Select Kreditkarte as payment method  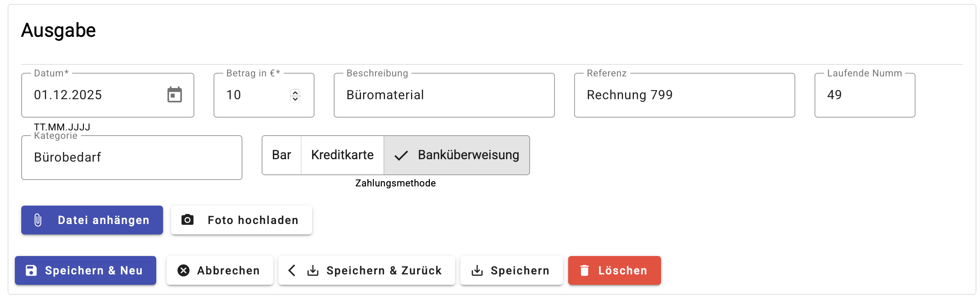(342, 155)
